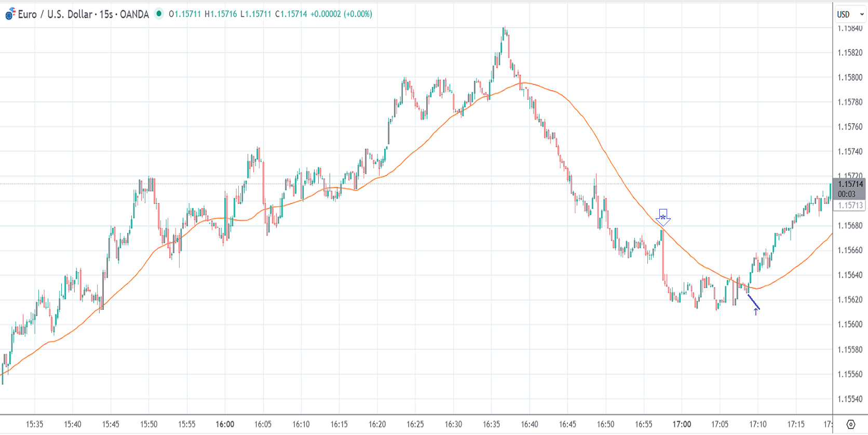Click price scale value 1.15620

850,299
